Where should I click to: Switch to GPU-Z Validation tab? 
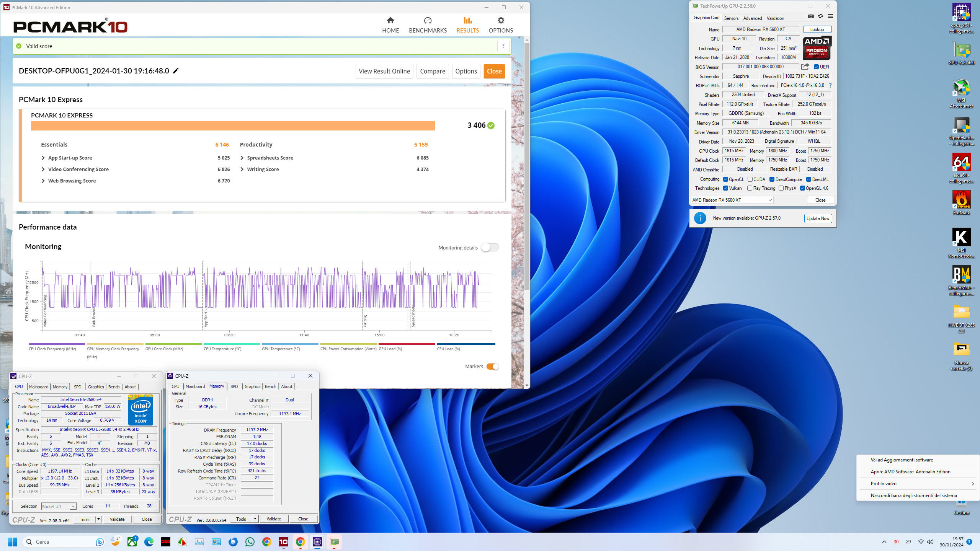775,18
